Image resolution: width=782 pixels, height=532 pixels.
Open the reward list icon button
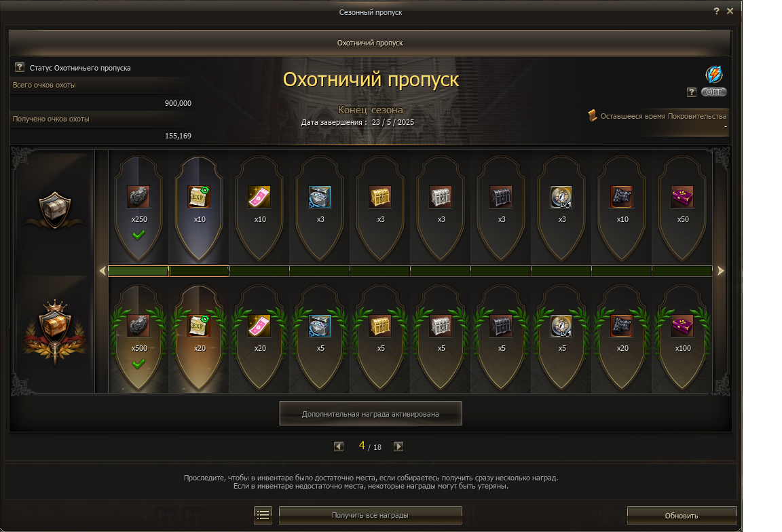(x=263, y=515)
